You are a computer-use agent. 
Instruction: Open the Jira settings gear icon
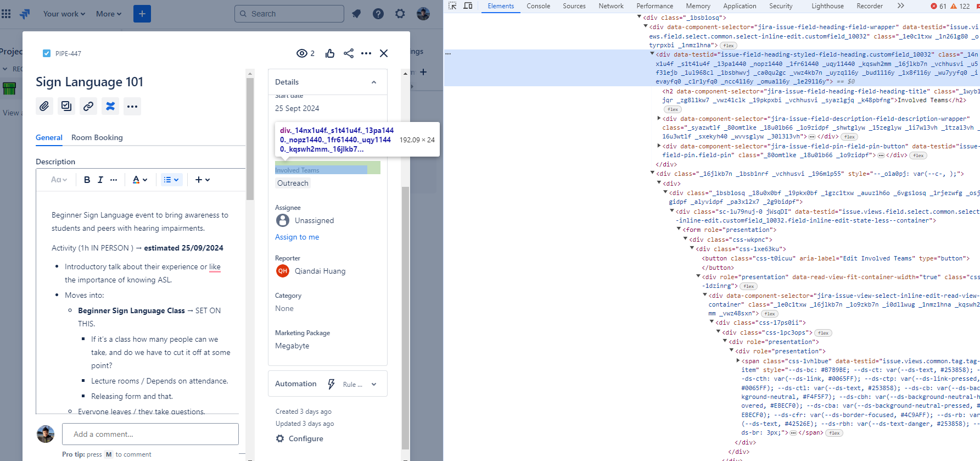400,14
